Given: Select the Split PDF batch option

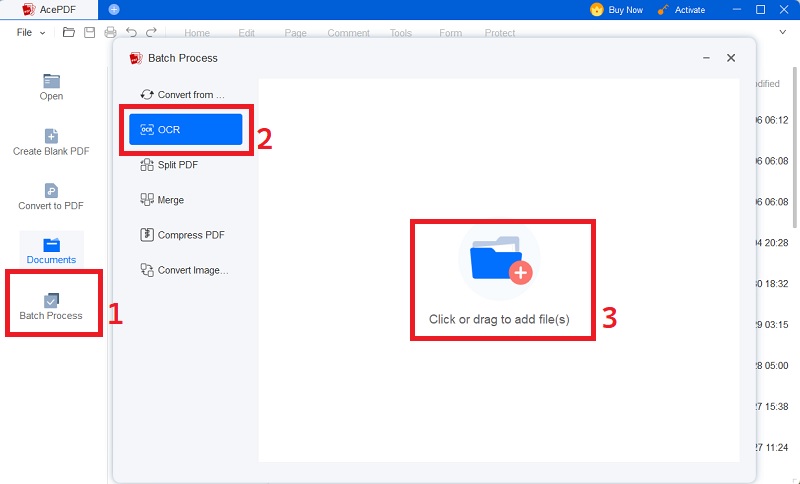Looking at the screenshot, I should point(169,165).
